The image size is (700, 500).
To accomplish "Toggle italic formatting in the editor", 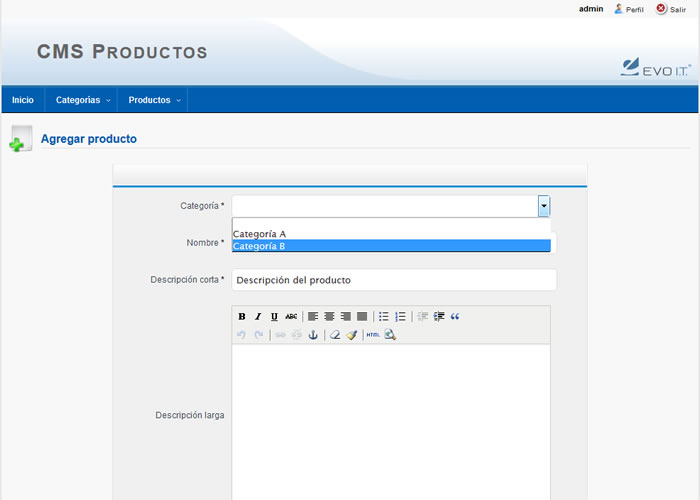I will tap(258, 317).
